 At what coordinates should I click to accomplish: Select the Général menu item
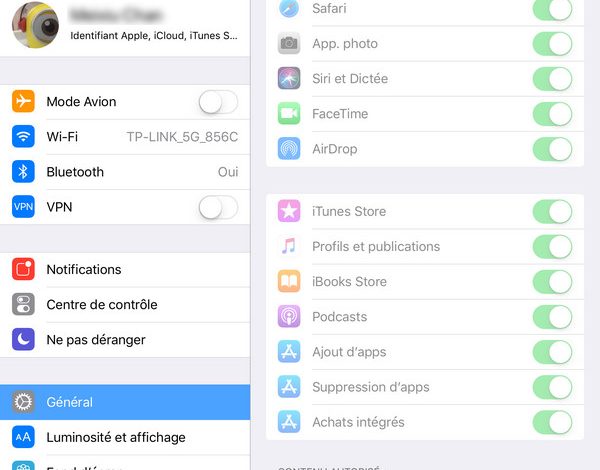[x=125, y=402]
